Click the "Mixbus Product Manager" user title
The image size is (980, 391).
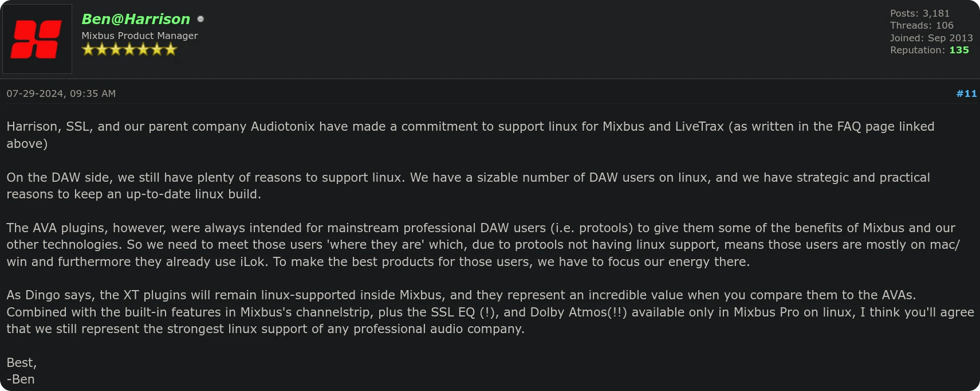(140, 36)
